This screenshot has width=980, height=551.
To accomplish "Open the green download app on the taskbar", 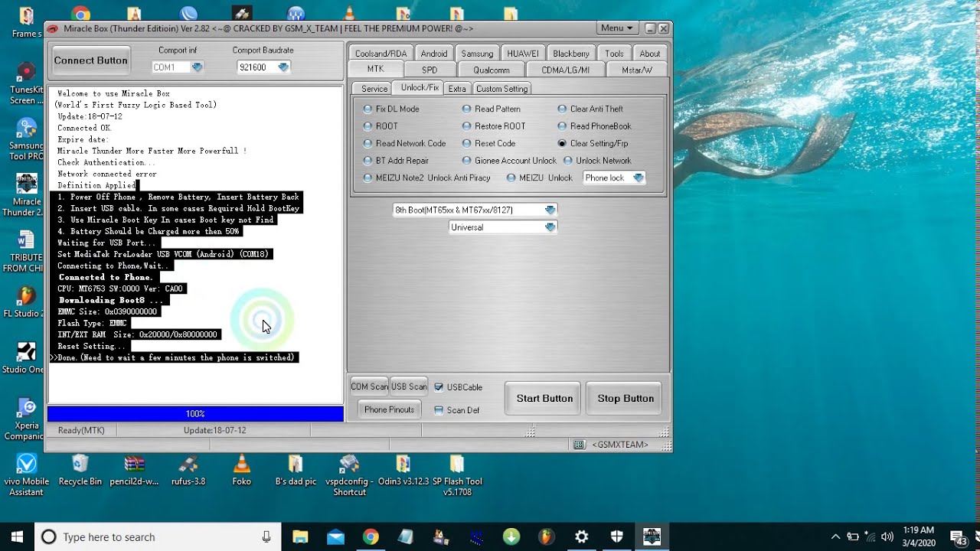I will pos(511,536).
